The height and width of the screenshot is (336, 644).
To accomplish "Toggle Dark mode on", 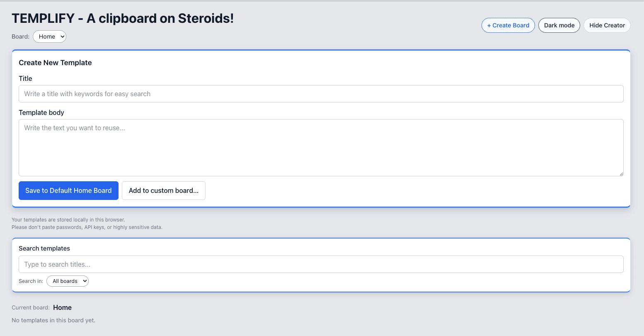I will [559, 25].
